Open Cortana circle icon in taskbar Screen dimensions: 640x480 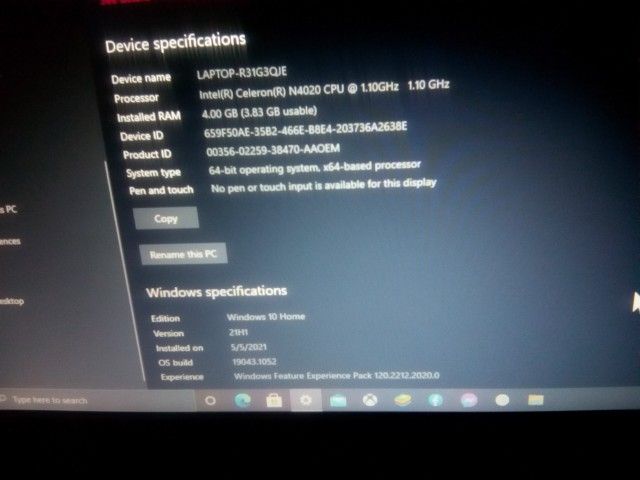coord(210,401)
